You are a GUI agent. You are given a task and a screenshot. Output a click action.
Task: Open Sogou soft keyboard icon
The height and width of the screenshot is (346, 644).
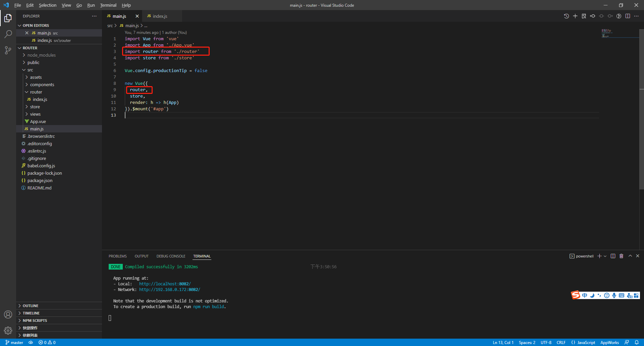621,295
